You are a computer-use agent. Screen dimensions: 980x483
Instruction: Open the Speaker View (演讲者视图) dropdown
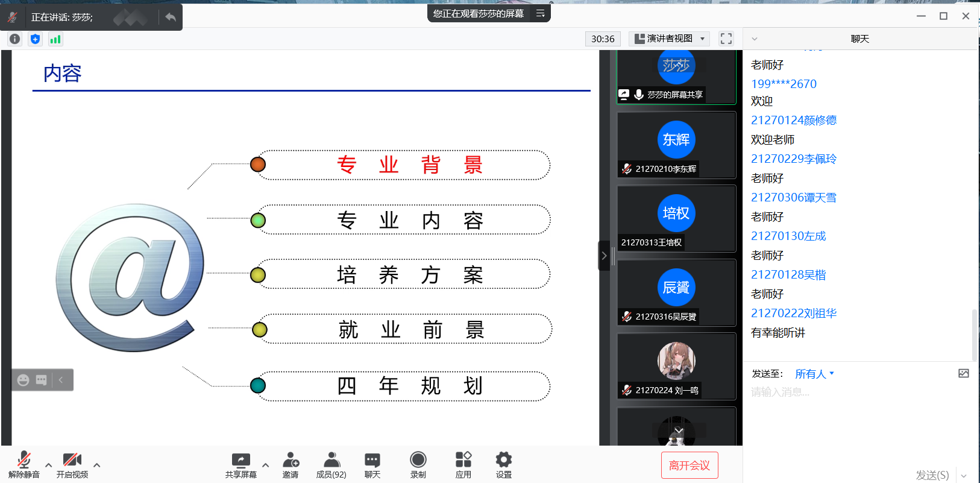click(669, 39)
